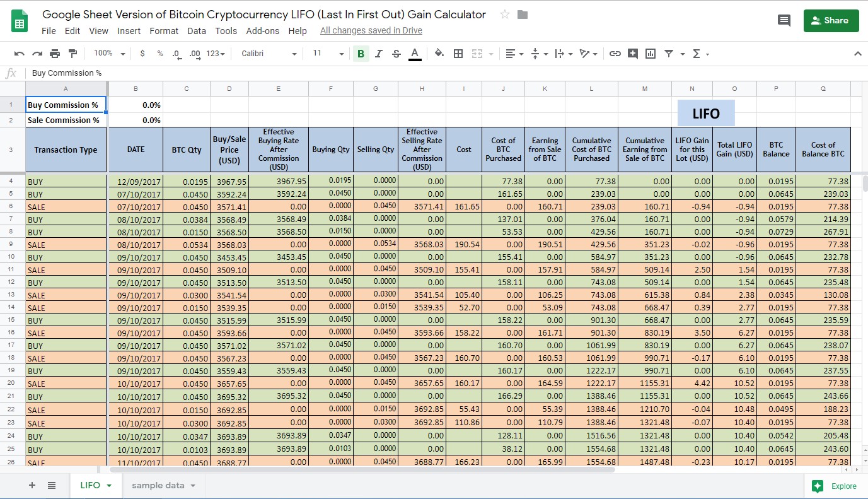Screen dimensions: 868x499
Task: Toggle italic formatting
Action: pos(378,54)
